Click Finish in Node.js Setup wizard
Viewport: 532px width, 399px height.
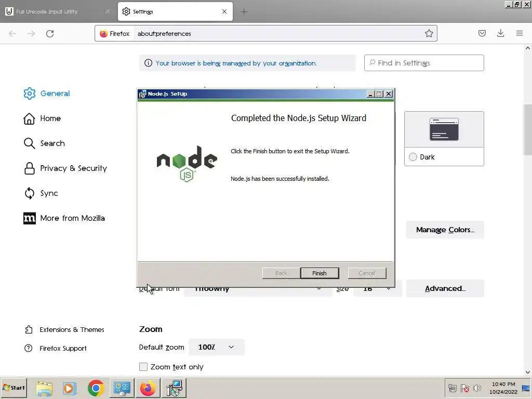(x=320, y=273)
